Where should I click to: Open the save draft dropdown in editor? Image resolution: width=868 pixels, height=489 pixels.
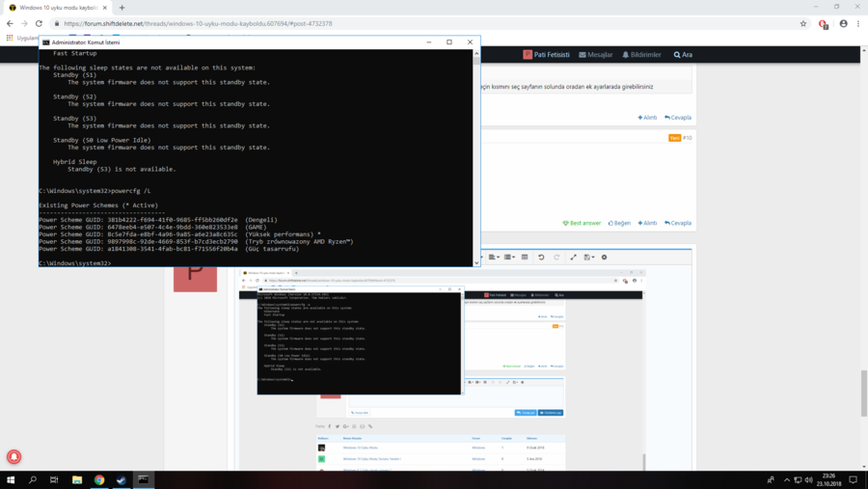point(587,258)
